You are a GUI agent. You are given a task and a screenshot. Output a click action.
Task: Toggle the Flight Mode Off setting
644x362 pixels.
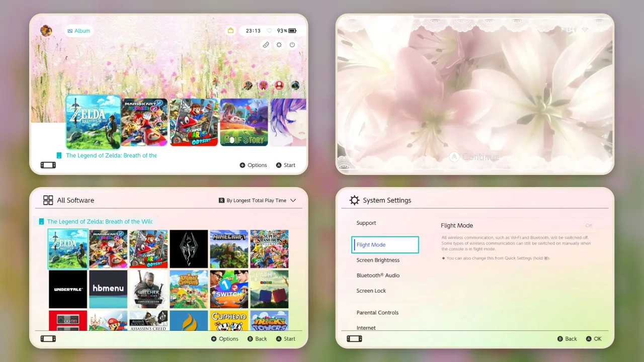589,226
